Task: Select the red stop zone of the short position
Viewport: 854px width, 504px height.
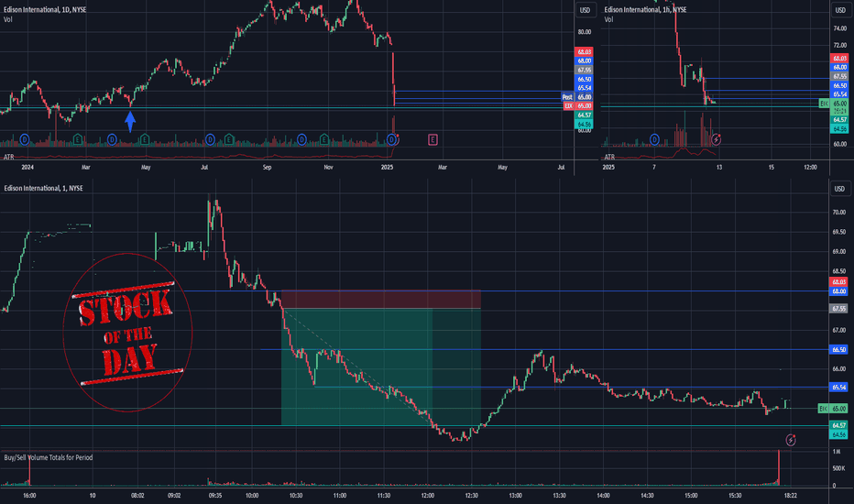Action: (x=380, y=300)
